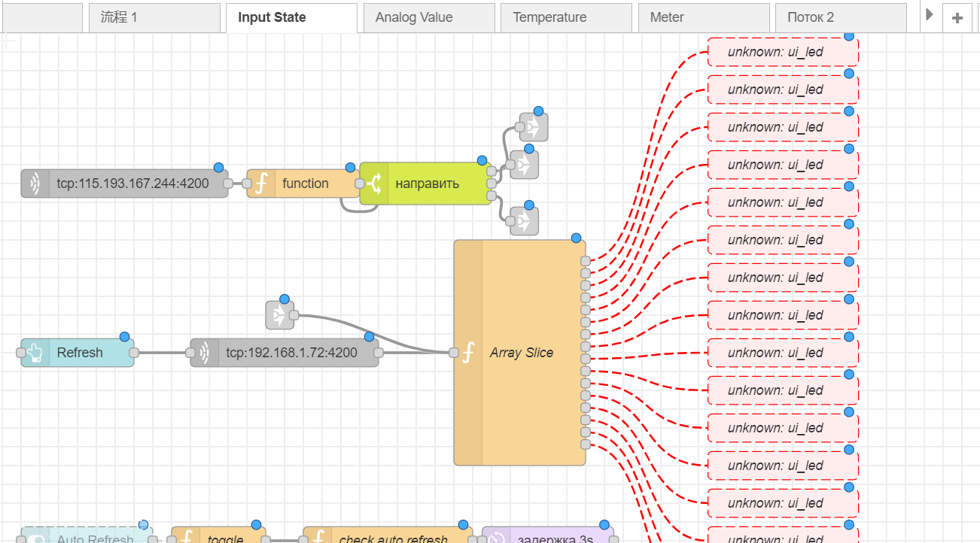Click the tcp:115.193.167.244:4200 node icon
Image resolution: width=980 pixels, height=543 pixels.
[x=35, y=184]
